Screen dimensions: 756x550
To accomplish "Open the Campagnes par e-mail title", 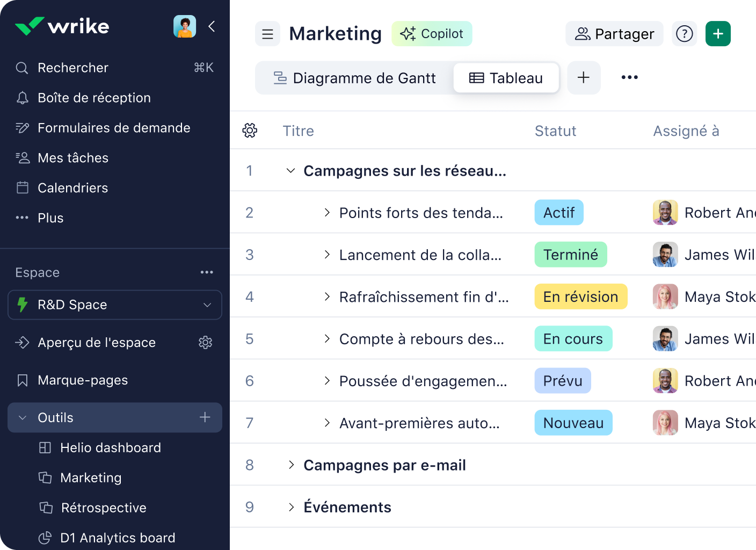I will click(384, 465).
